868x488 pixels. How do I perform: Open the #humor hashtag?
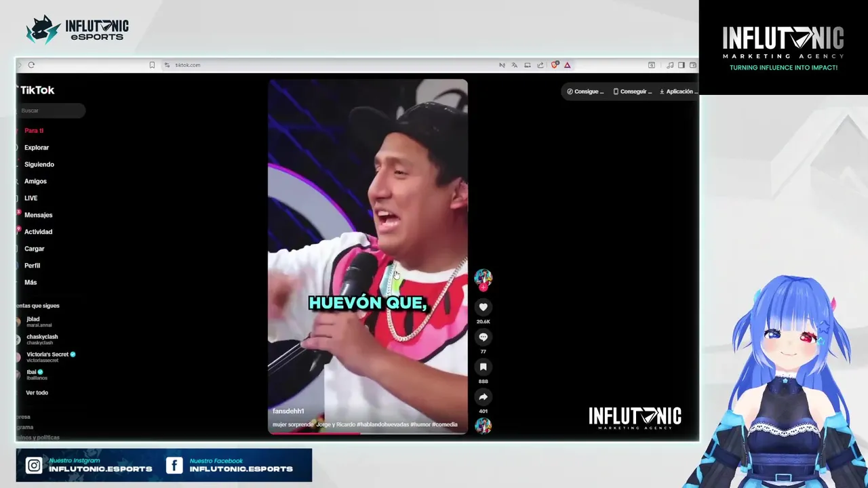(420, 425)
